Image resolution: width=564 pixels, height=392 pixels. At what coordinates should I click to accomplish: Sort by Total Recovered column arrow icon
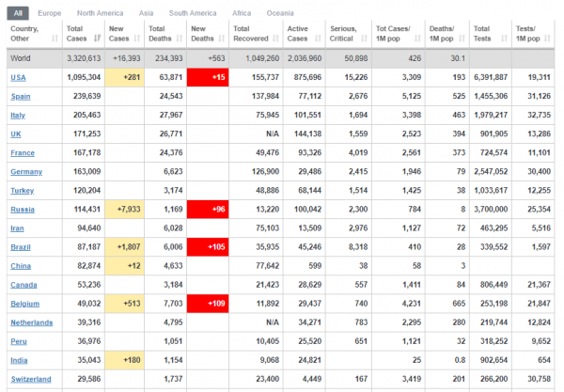[275, 39]
